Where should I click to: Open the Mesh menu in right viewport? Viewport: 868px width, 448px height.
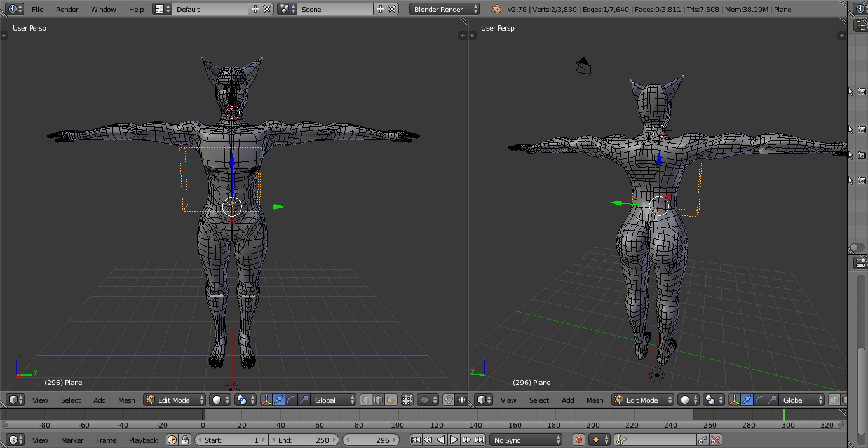coord(595,400)
